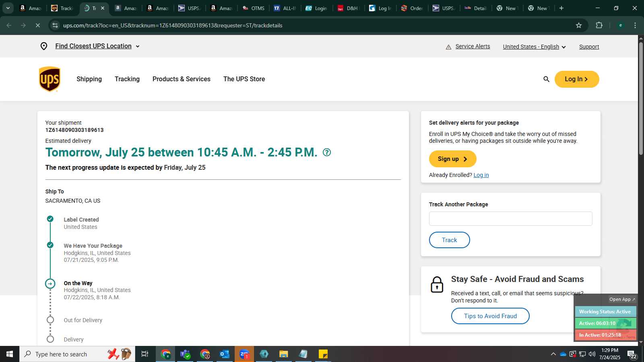Click the Out for Delivery progress marker
The width and height of the screenshot is (644, 362).
pyautogui.click(x=50, y=320)
